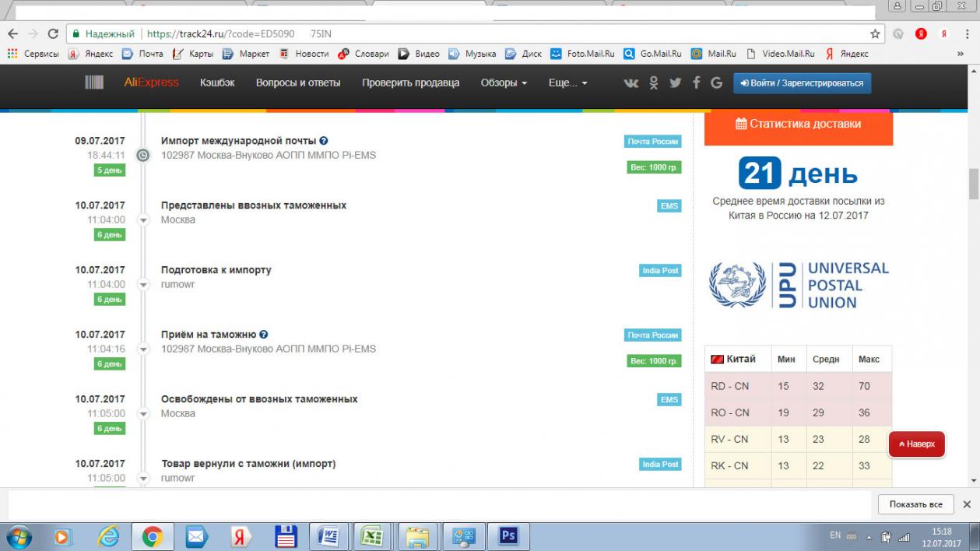980x551 pixels.
Task: Show more bookmarks via the chevron overflow
Action: coord(960,54)
